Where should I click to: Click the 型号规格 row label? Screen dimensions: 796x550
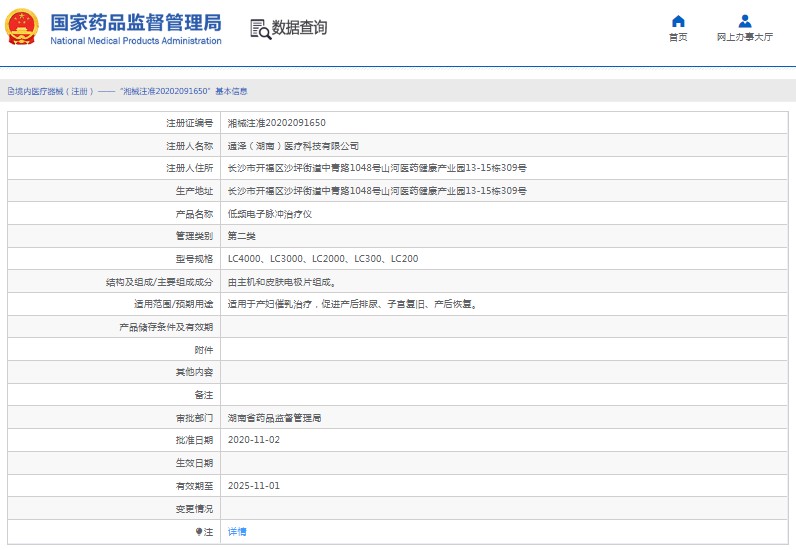tap(194, 259)
